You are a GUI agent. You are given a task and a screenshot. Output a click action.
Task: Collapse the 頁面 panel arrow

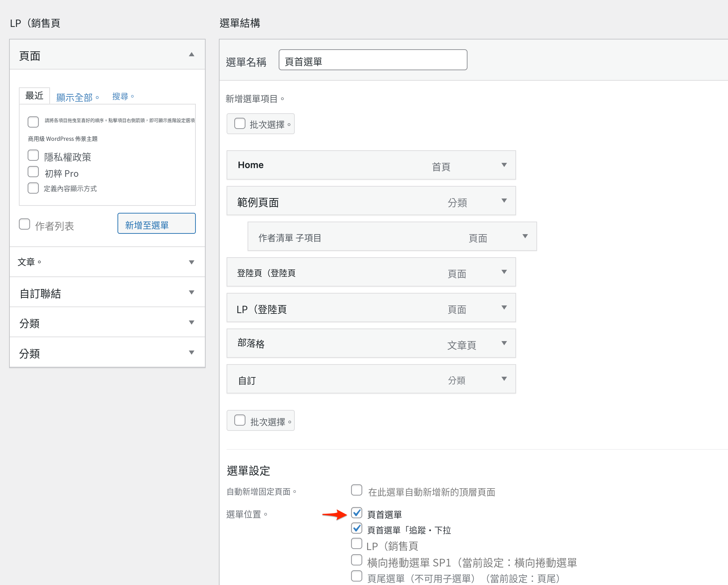point(191,55)
